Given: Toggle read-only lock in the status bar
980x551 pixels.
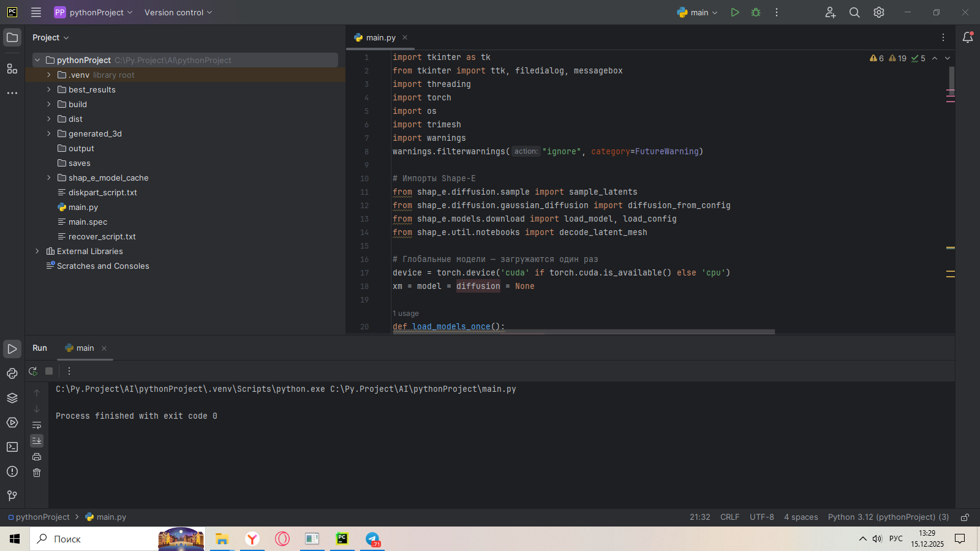Looking at the screenshot, I should (x=965, y=517).
